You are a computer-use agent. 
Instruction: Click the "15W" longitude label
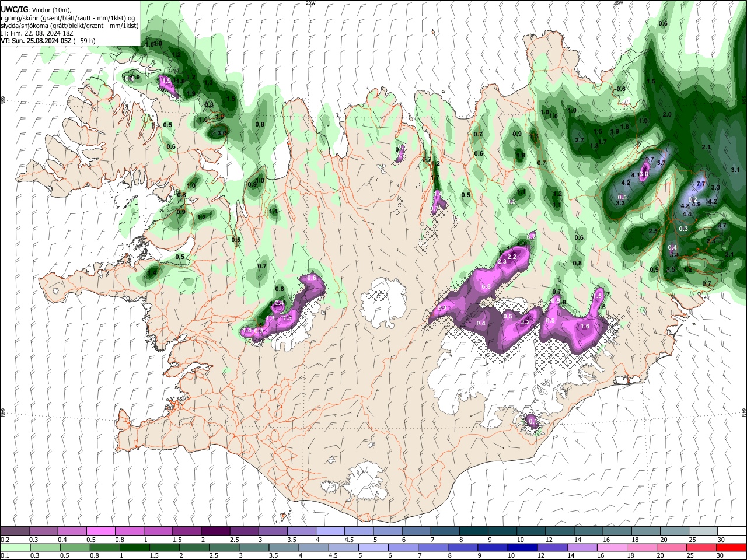[x=618, y=3]
